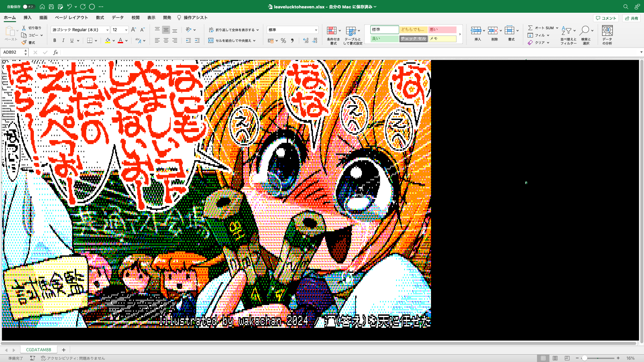Toggle italic formatting I
Viewport: 644px width, 362px height.
point(63,41)
